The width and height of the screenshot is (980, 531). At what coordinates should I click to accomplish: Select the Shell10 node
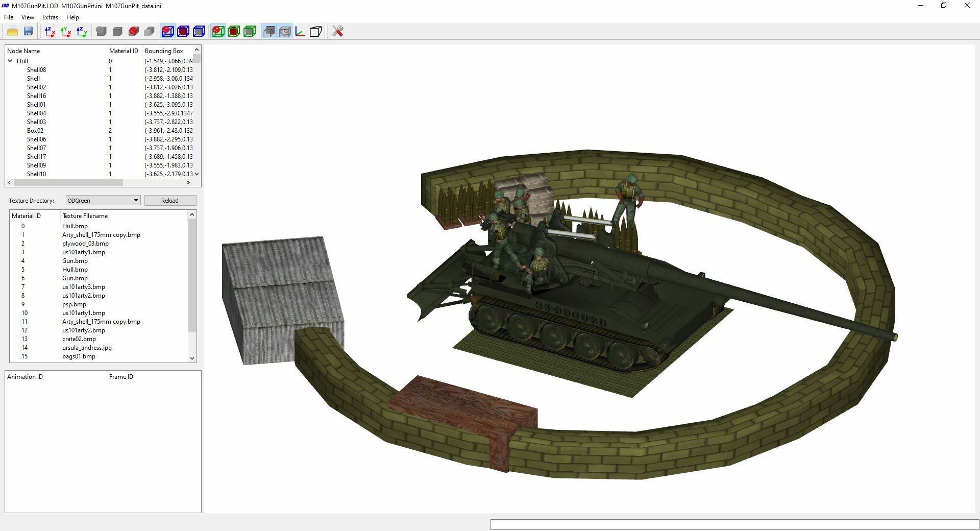36,174
